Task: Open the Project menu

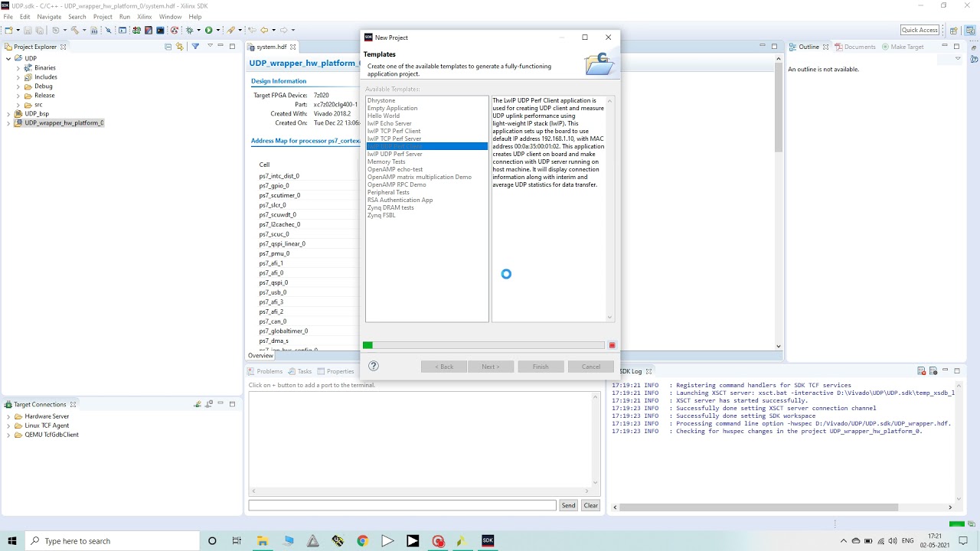Action: 103,16
